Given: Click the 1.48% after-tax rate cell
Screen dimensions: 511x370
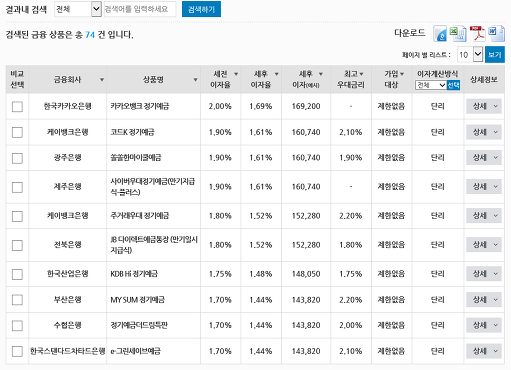Looking at the screenshot, I should [261, 274].
